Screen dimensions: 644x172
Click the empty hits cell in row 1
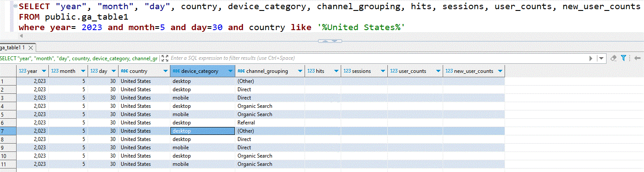coord(323,81)
